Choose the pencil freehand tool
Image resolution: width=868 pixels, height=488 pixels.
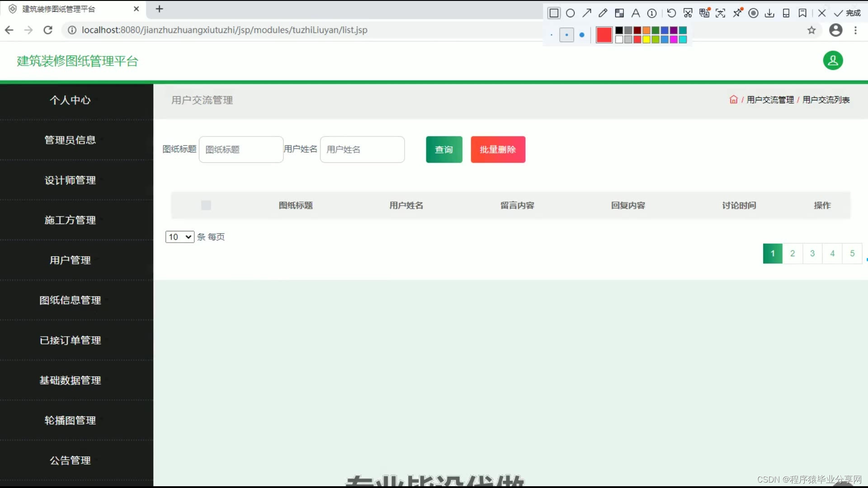[603, 13]
